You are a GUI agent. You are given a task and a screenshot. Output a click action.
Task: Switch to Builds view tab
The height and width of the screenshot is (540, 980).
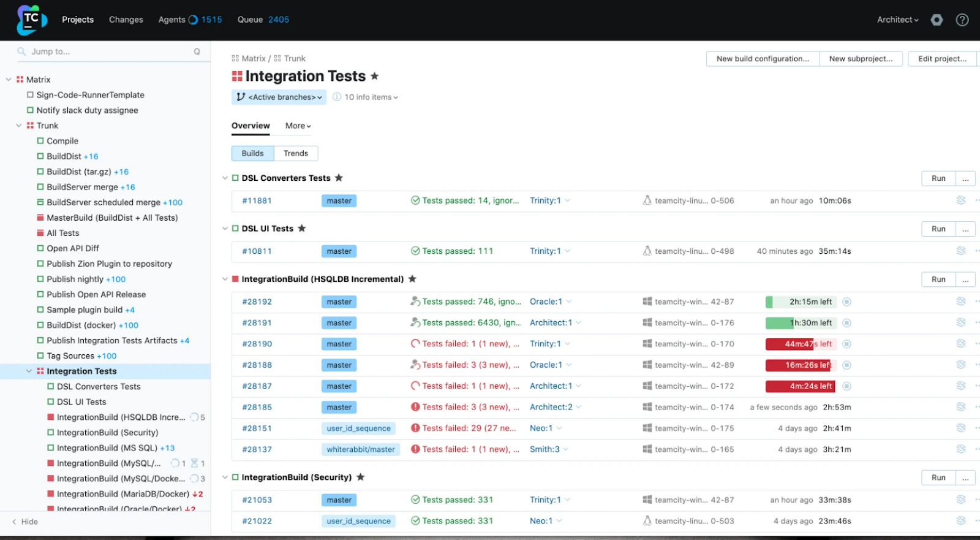pyautogui.click(x=252, y=153)
